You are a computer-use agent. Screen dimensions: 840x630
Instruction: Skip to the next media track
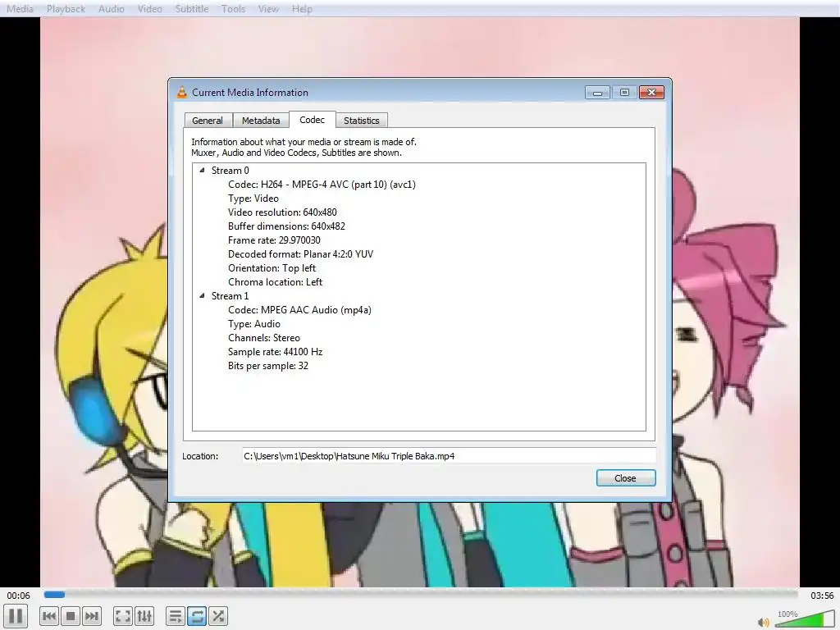(x=92, y=616)
